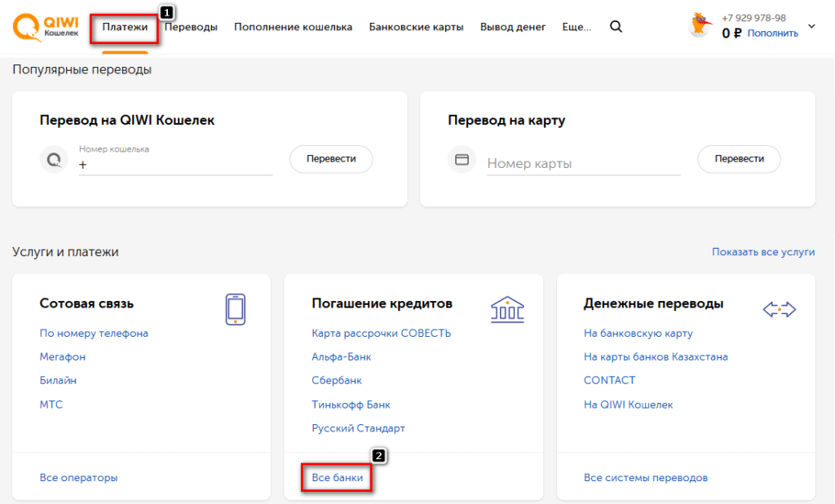Click the phone number +7 929 978-98
Image resolution: width=835 pixels, height=504 pixels.
tap(753, 18)
